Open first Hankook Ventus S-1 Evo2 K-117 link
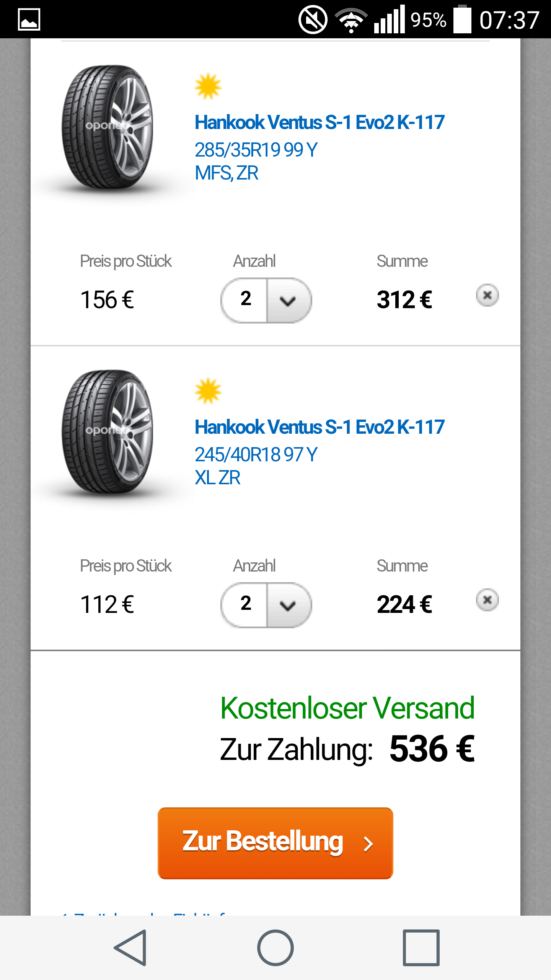551x980 pixels. pyautogui.click(x=320, y=122)
